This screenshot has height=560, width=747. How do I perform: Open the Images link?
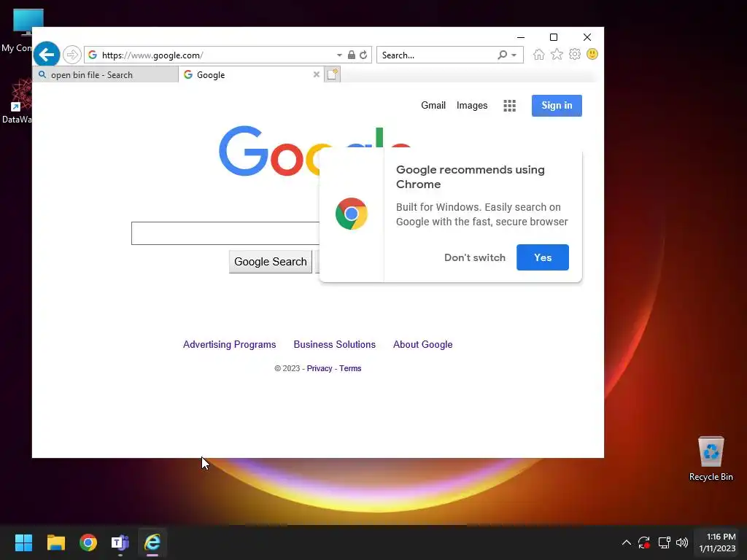pyautogui.click(x=472, y=105)
